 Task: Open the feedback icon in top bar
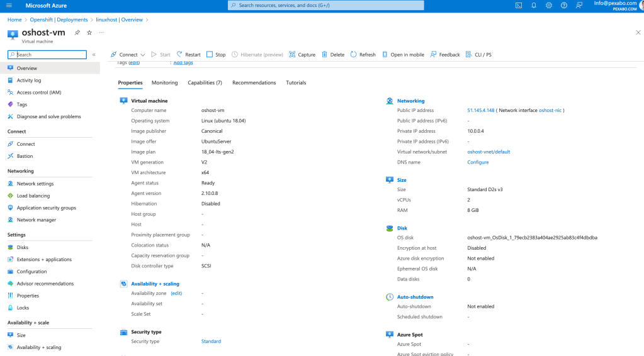(579, 5)
